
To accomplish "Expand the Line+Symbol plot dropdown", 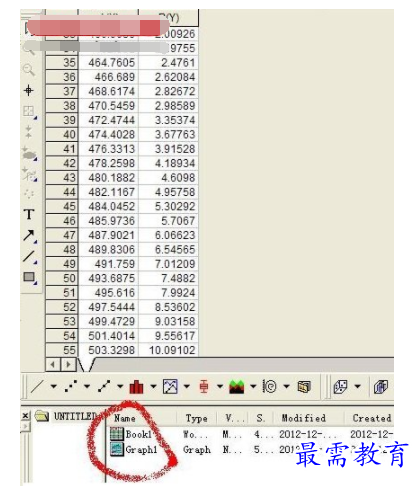I will pyautogui.click(x=120, y=387).
